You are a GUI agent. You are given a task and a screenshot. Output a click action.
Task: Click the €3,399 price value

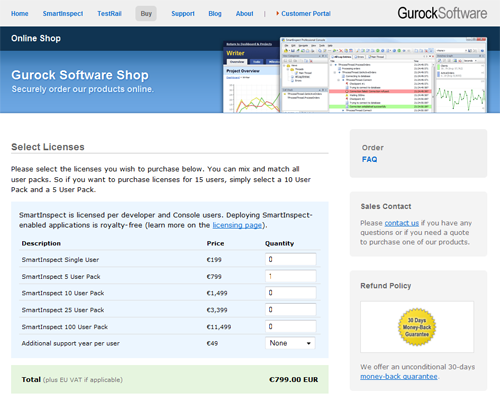tap(217, 310)
